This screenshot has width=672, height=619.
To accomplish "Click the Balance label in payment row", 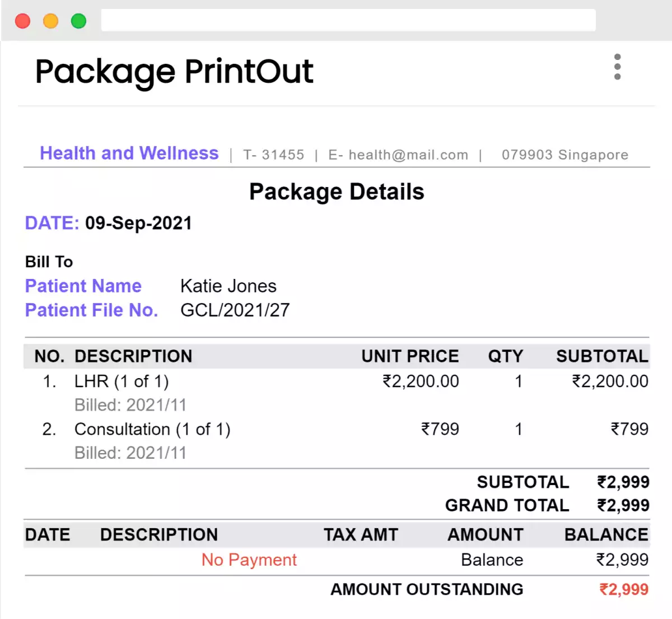I will click(x=492, y=560).
